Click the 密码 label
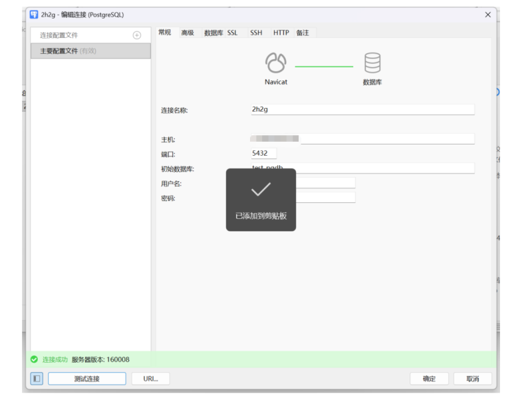The width and height of the screenshot is (532, 406). (168, 198)
